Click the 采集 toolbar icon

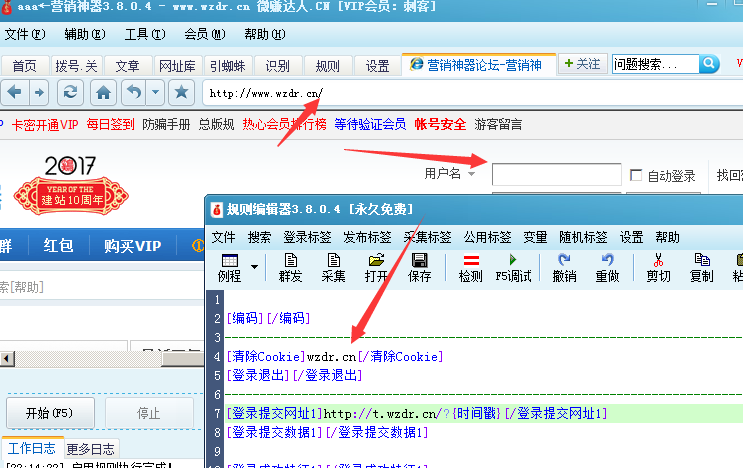tap(334, 268)
